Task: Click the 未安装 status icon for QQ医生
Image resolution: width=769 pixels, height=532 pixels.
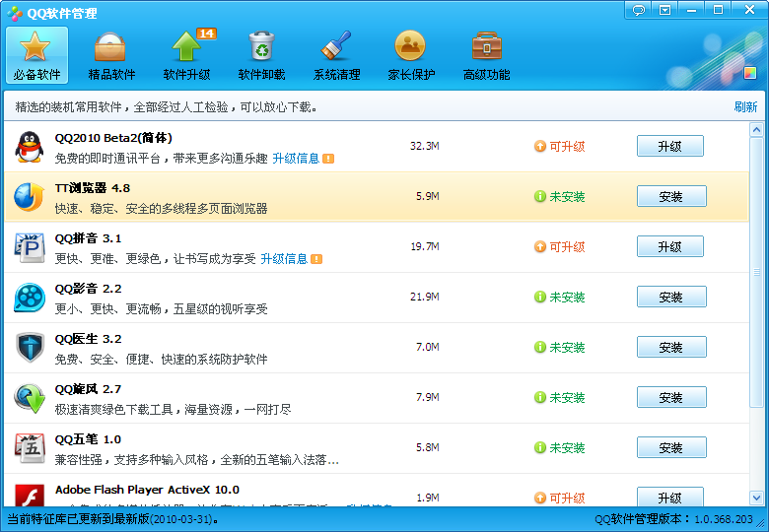Action: [x=540, y=348]
